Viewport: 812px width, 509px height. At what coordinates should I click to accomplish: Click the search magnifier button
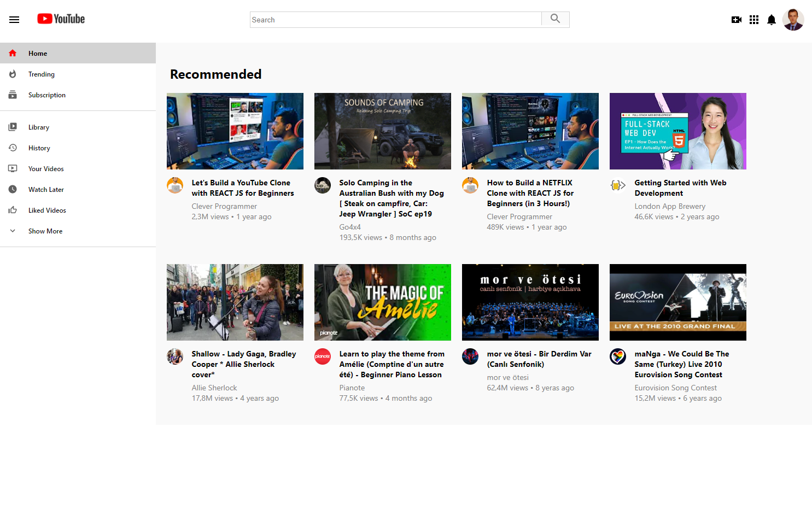[555, 19]
